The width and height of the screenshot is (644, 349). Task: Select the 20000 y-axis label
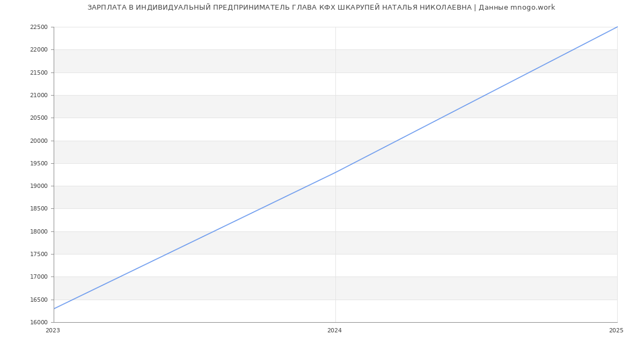pyautogui.click(x=39, y=141)
